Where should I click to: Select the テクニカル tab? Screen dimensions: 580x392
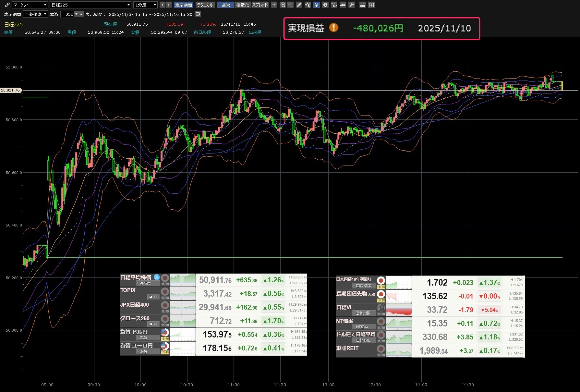(205, 5)
